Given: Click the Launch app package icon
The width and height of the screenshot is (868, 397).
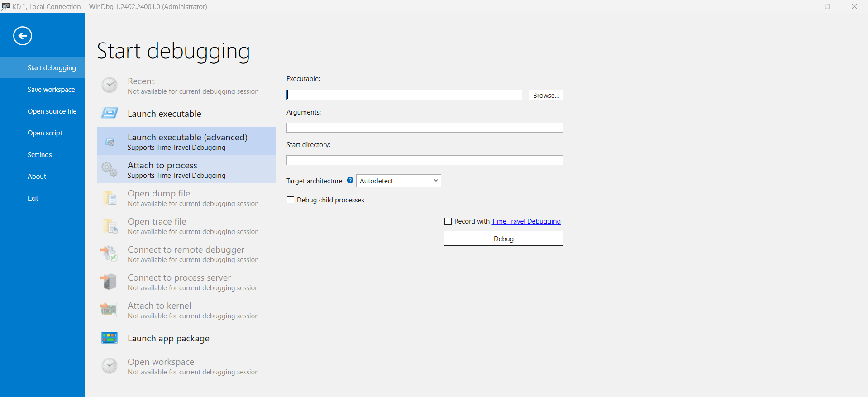Looking at the screenshot, I should click(x=110, y=338).
